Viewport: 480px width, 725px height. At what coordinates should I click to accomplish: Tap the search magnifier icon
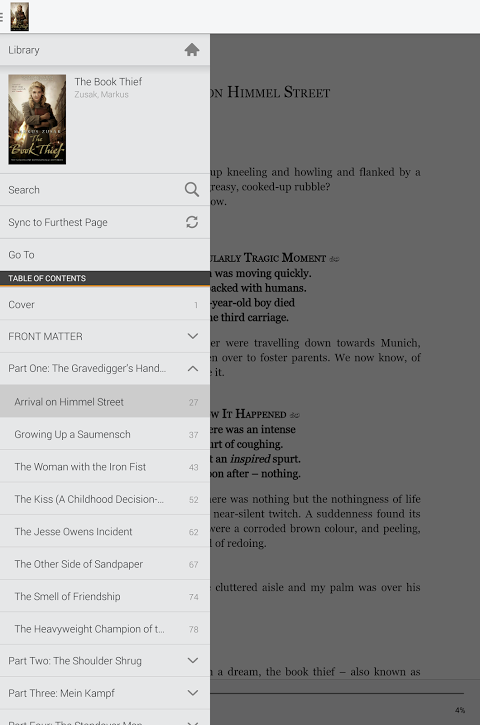[191, 189]
